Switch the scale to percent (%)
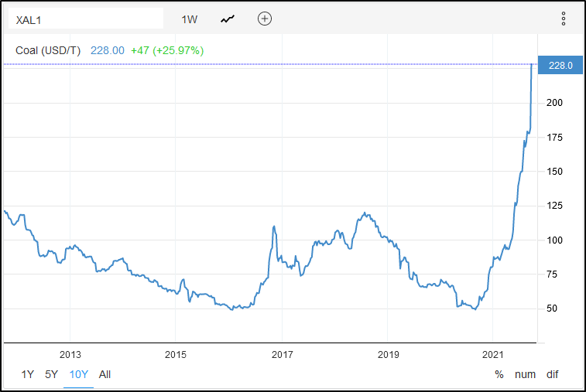 [x=499, y=374]
